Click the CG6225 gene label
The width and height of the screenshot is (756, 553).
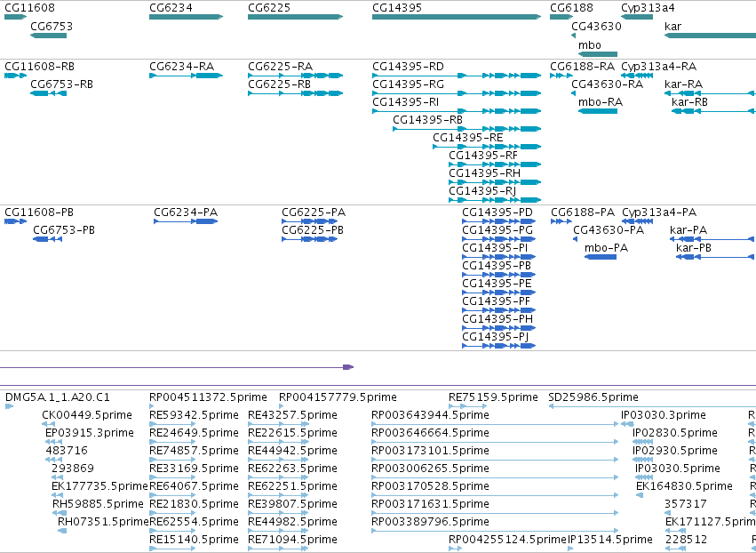pyautogui.click(x=269, y=8)
